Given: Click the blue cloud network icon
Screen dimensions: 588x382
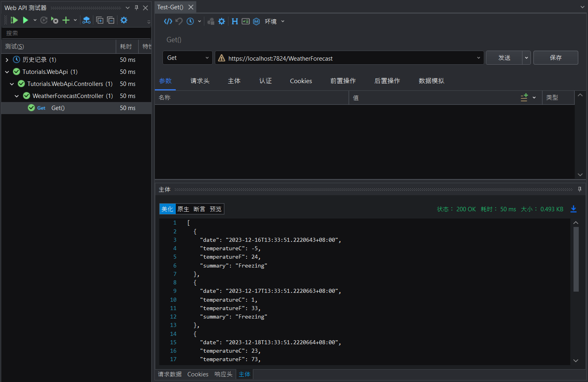Looking at the screenshot, I should click(86, 20).
